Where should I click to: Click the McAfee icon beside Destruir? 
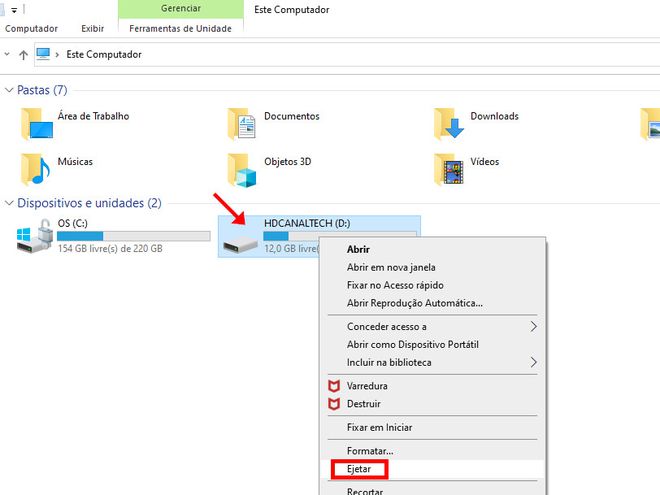(334, 404)
